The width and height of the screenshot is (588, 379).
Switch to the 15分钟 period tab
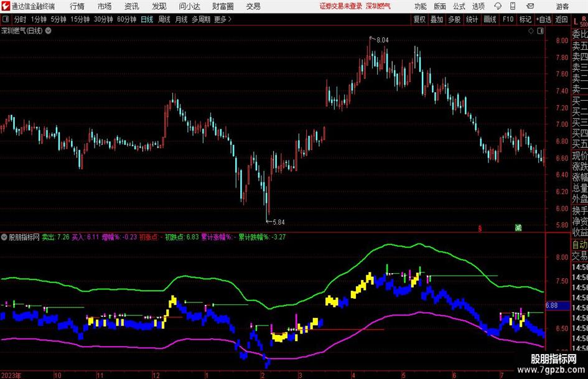(80, 19)
